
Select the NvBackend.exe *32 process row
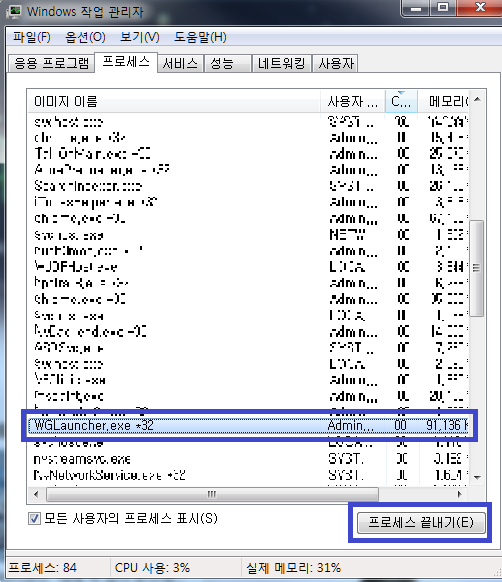(248, 331)
